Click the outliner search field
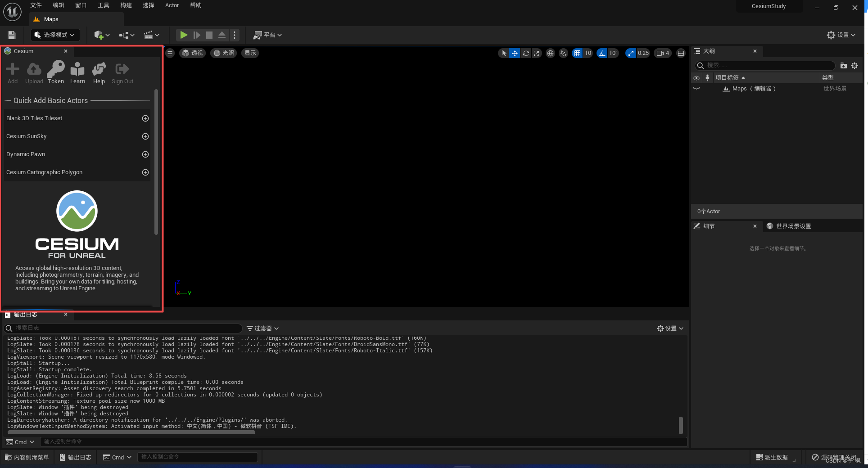The image size is (868, 468). coord(764,66)
